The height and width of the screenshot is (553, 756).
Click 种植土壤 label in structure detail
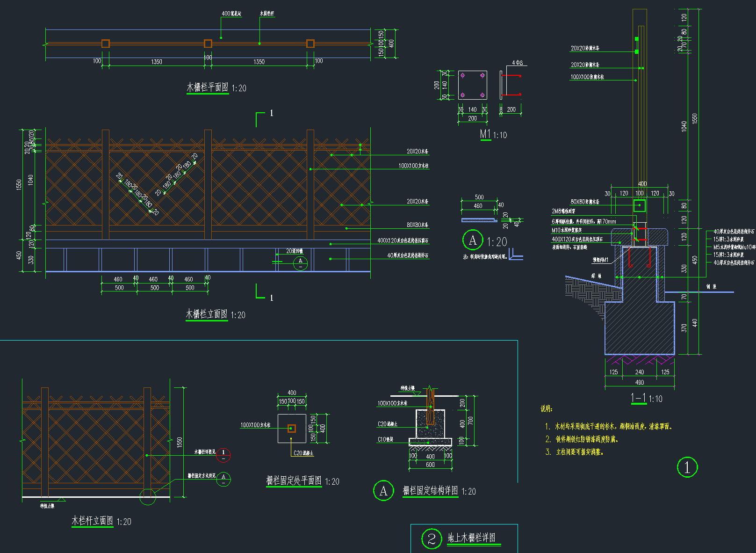point(408,388)
